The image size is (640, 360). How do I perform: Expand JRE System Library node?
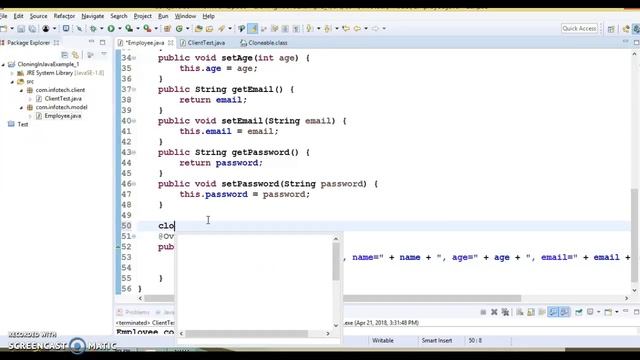tap(12, 73)
